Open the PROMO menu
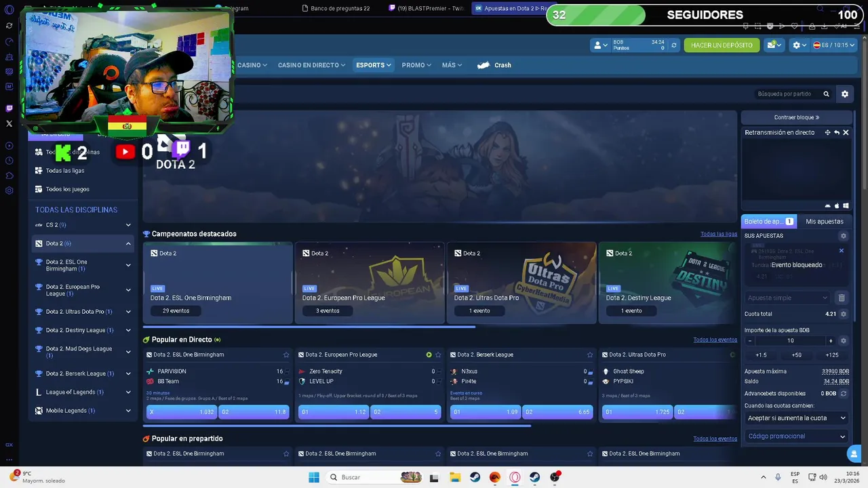The image size is (868, 488). [x=416, y=65]
